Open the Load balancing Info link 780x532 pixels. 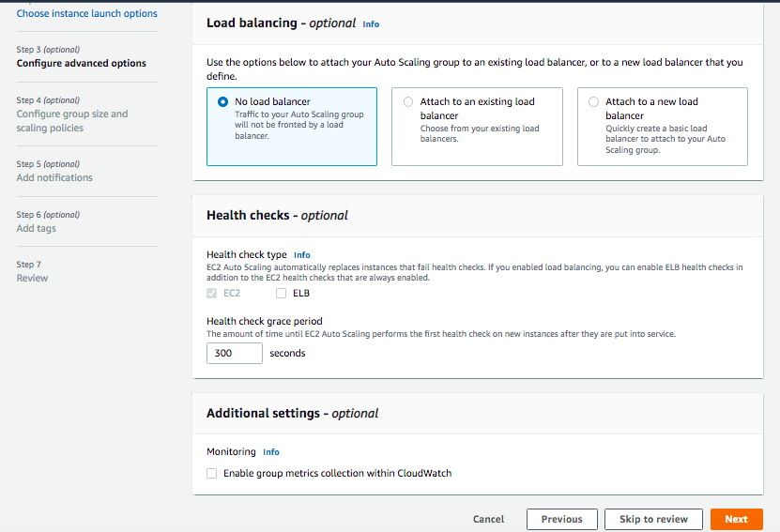371,24
